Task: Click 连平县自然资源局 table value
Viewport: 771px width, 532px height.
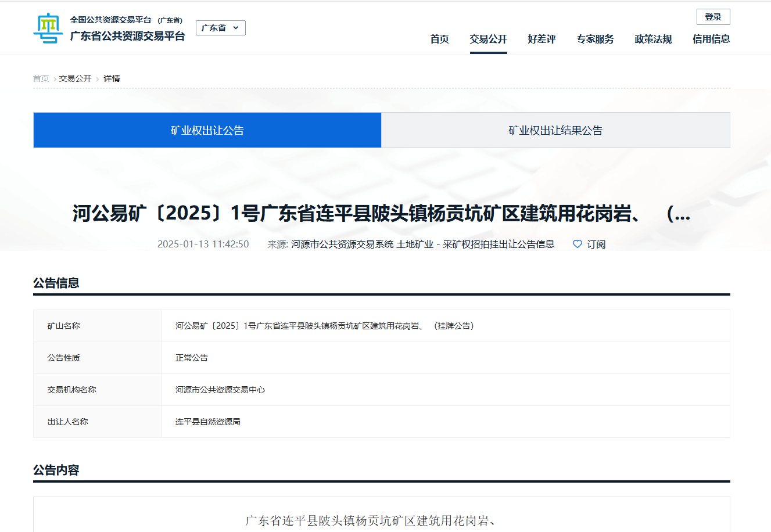Action: click(208, 422)
